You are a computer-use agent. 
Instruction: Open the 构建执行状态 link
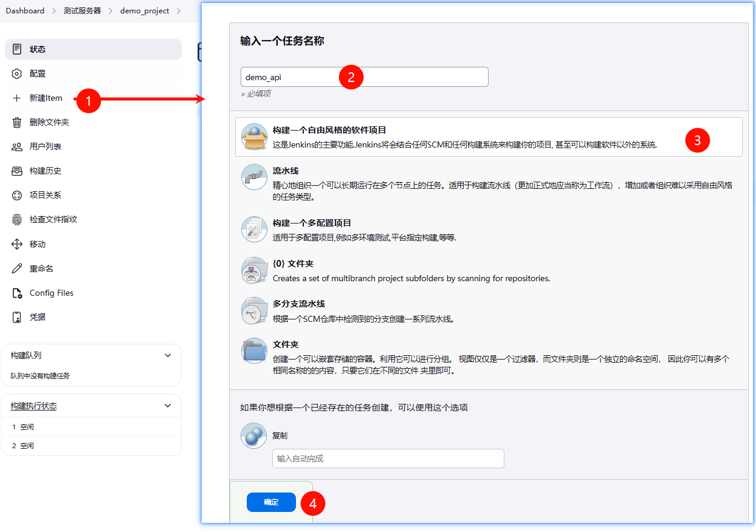click(33, 406)
